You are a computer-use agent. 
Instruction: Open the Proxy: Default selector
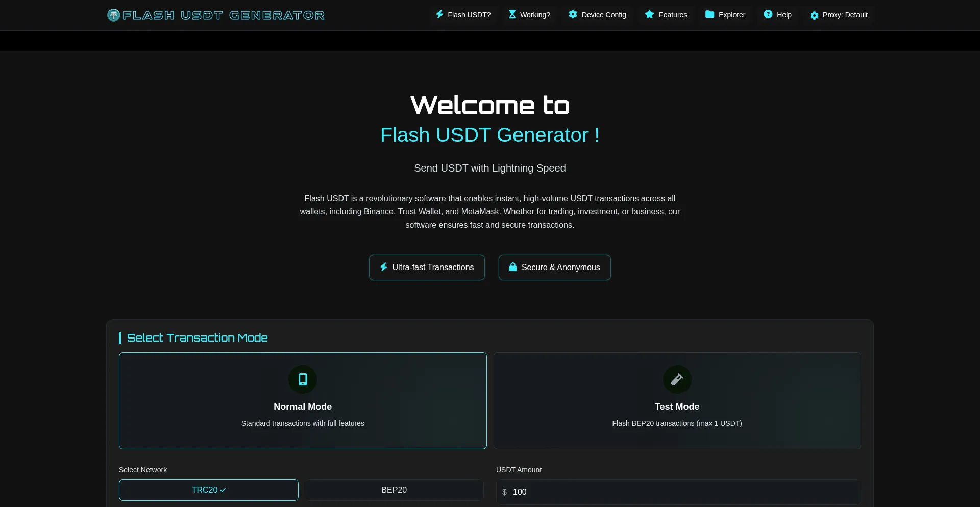(x=839, y=15)
